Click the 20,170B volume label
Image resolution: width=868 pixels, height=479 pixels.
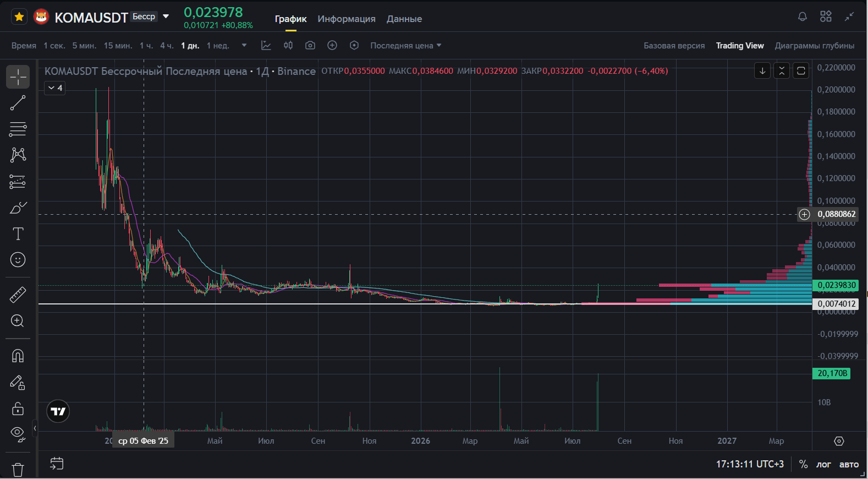[x=832, y=373]
